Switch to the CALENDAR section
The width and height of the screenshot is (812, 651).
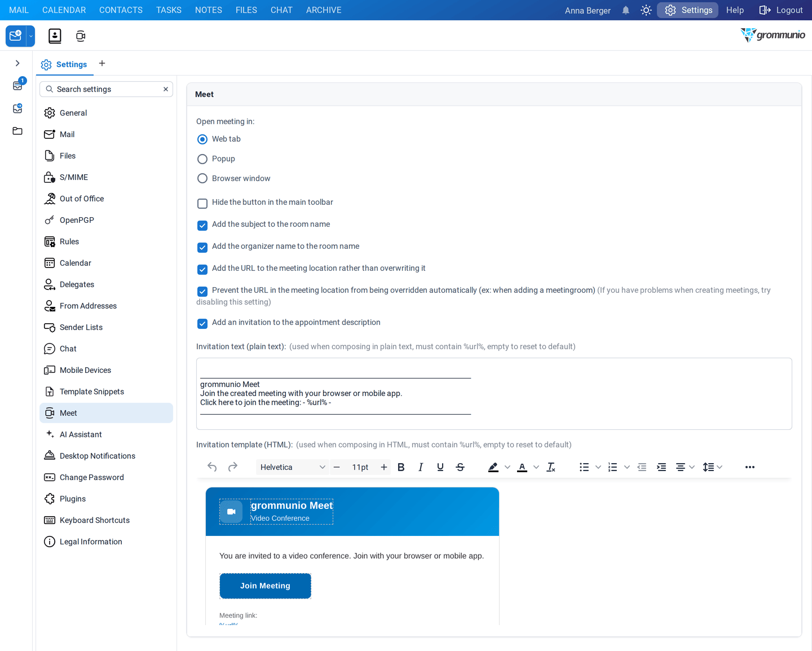click(x=64, y=10)
